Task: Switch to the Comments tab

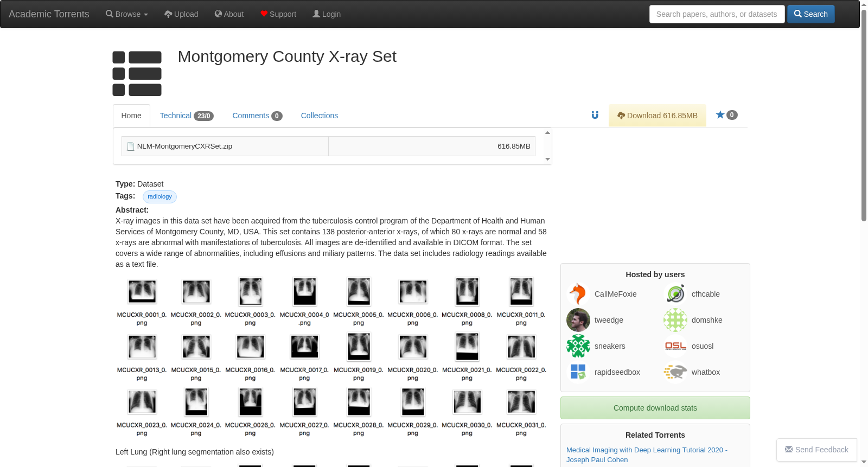Action: click(257, 116)
